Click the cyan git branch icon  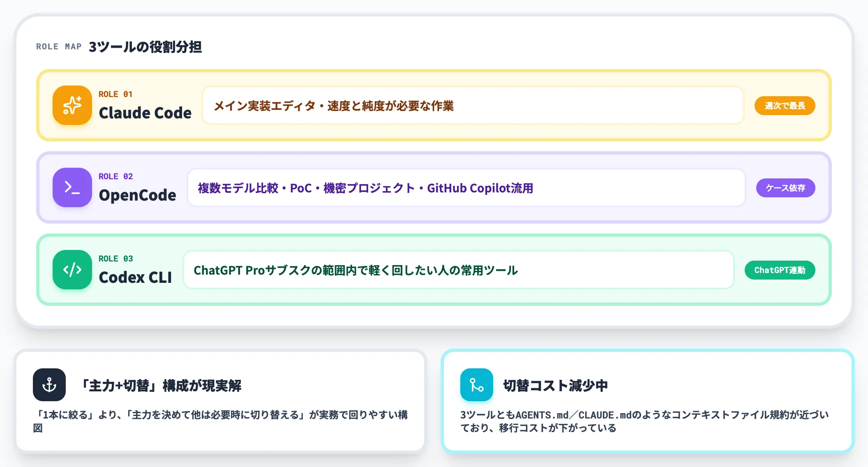click(477, 385)
